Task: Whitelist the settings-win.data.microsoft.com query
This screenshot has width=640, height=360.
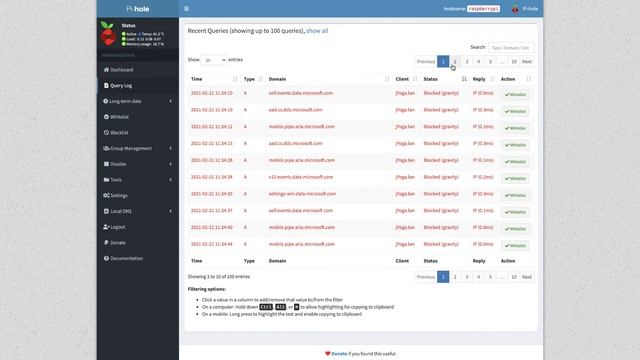Action: [515, 195]
